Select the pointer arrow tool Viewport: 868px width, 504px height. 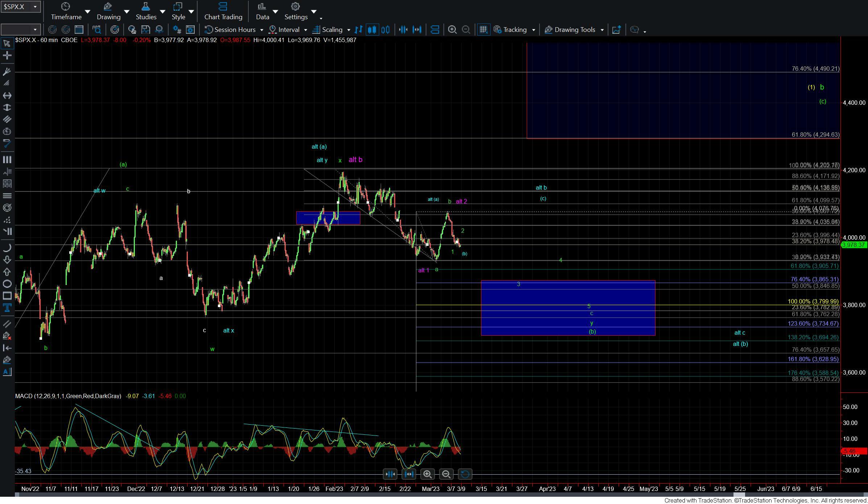[7, 44]
